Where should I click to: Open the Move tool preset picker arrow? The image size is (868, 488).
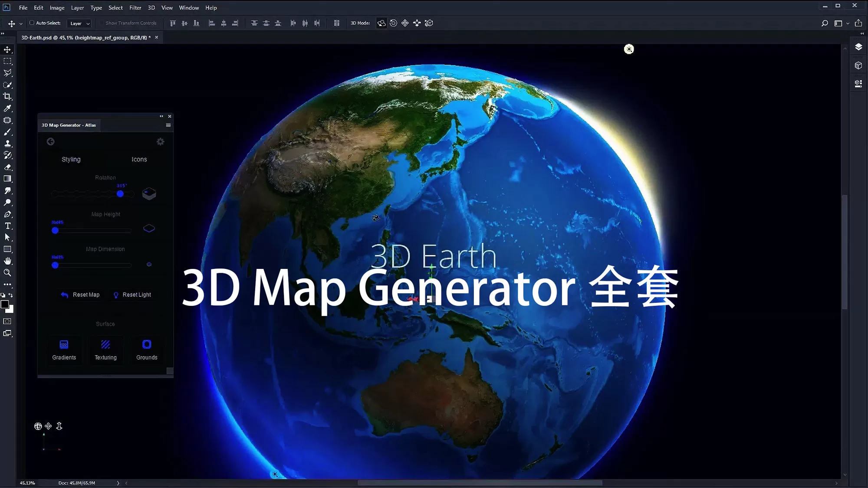pyautogui.click(x=21, y=23)
